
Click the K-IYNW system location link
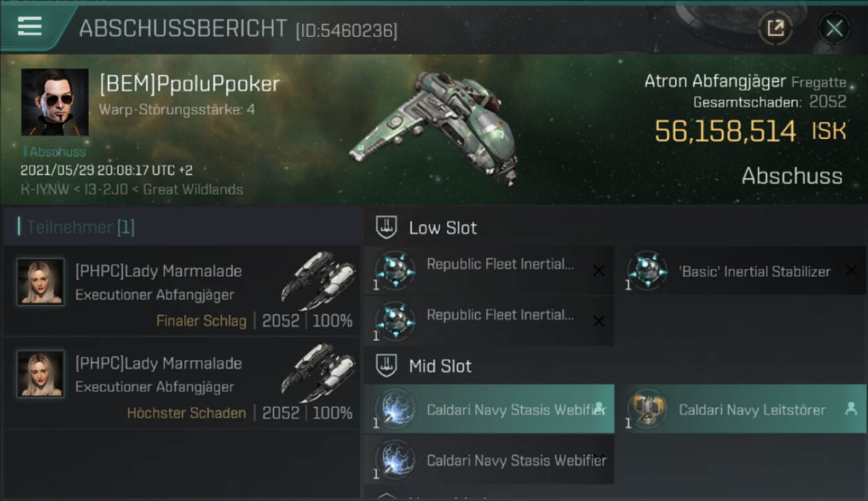[46, 190]
